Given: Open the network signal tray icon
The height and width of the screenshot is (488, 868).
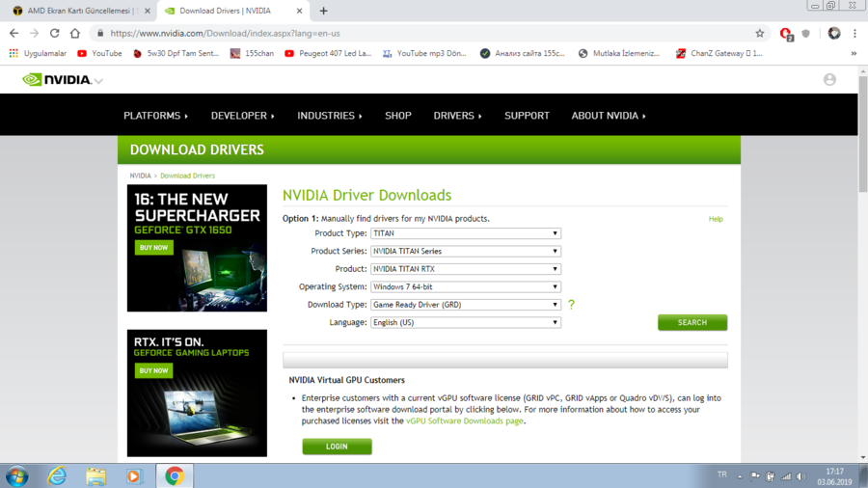Looking at the screenshot, I should click(785, 476).
